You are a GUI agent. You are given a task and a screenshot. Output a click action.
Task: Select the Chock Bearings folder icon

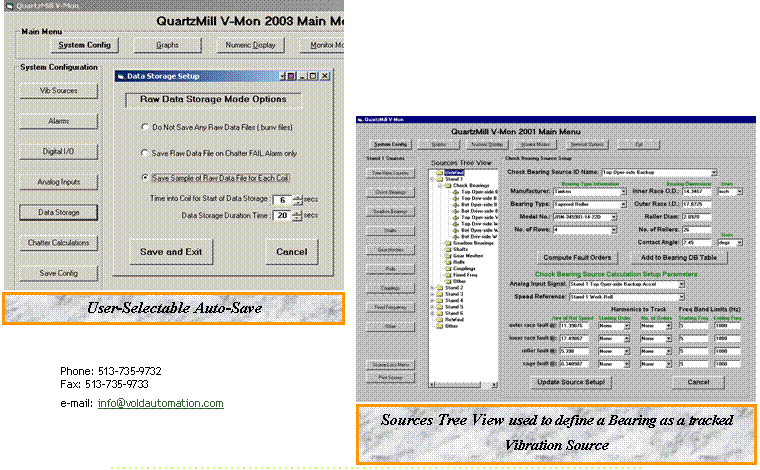(448, 186)
